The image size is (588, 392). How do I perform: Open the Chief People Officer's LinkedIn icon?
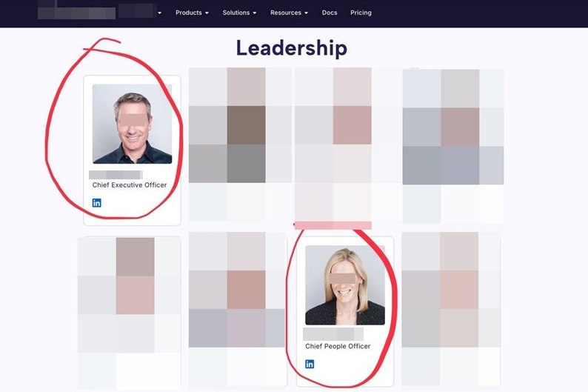(310, 365)
